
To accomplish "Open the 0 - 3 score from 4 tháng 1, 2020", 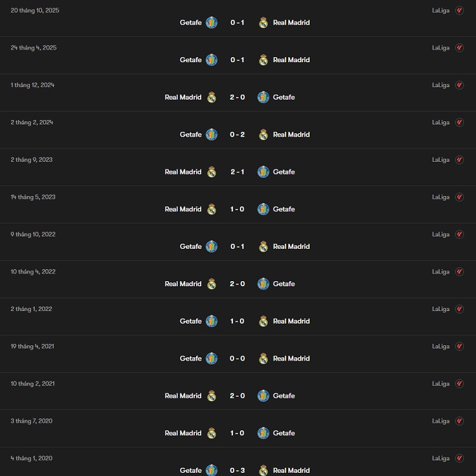I will pos(237,470).
